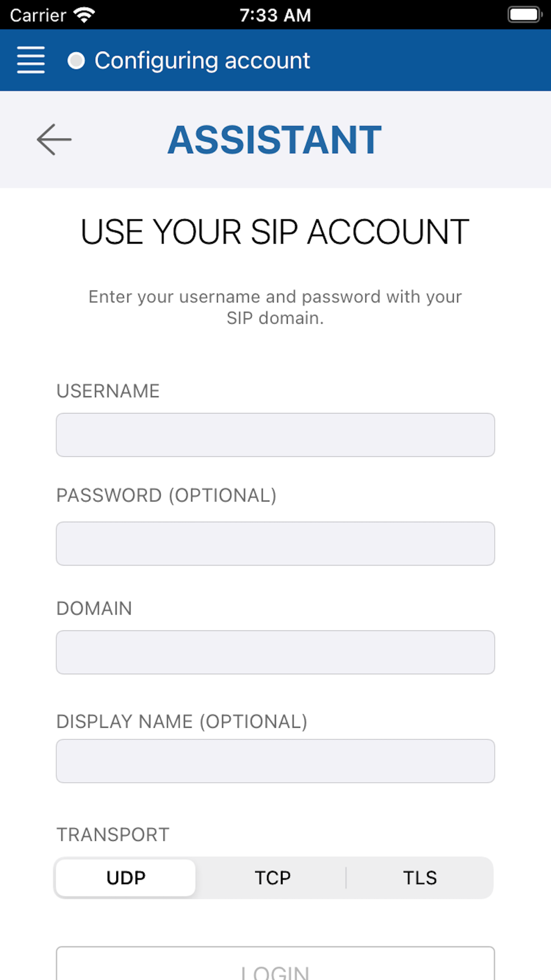Tap the clock in status bar
Image resolution: width=551 pixels, height=980 pixels.
click(x=275, y=15)
